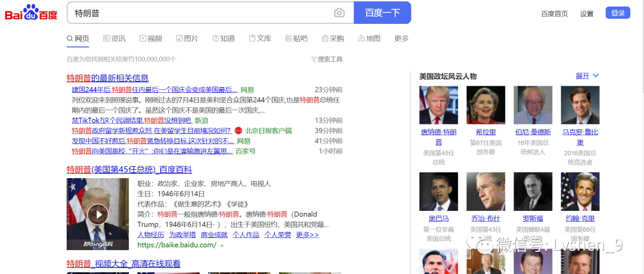Open news 建国244年后 article link
The image size is (644, 274).
(x=155, y=90)
